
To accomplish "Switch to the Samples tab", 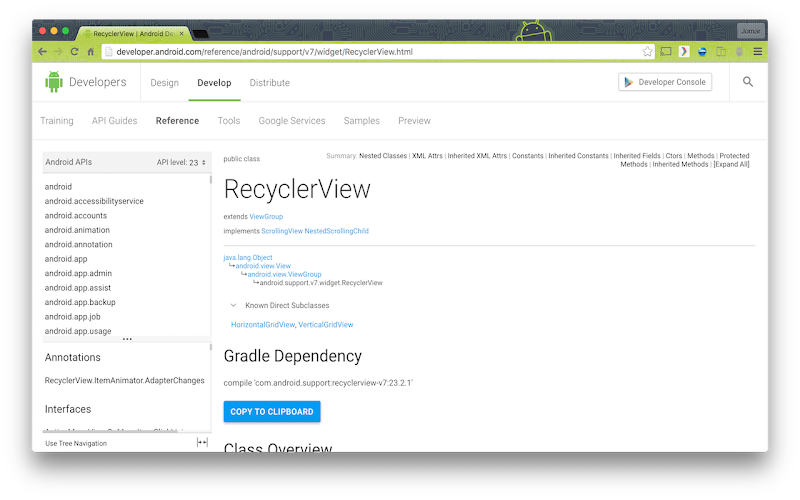I will 362,121.
